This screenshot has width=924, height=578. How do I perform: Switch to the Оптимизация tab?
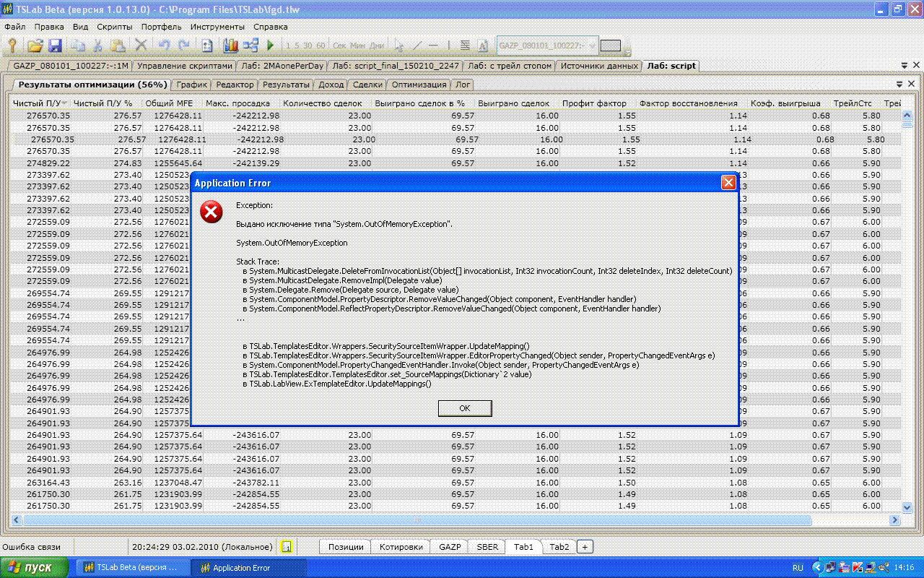point(419,85)
